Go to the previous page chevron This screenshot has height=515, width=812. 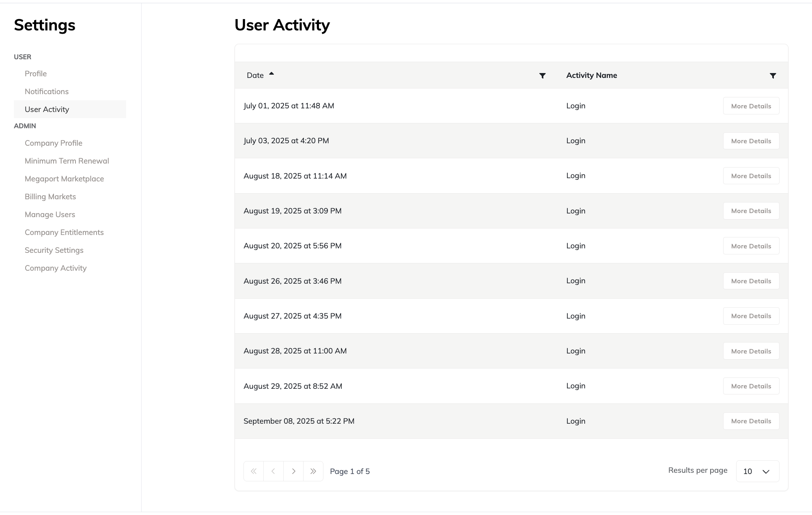274,471
